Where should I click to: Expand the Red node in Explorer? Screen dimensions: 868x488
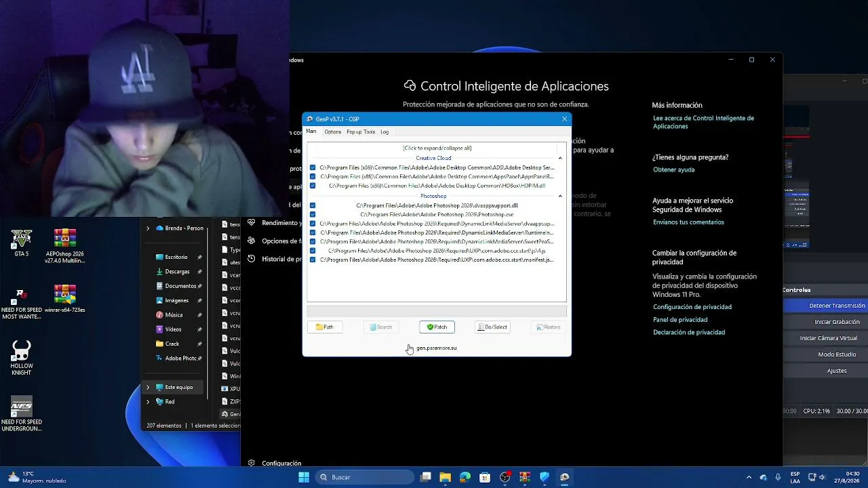click(148, 401)
